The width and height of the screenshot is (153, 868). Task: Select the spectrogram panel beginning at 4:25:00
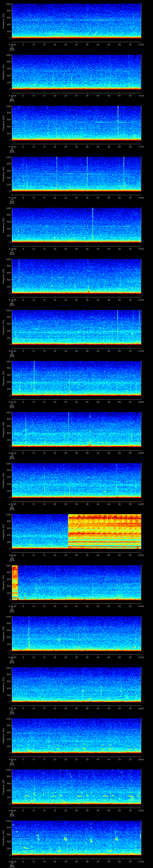pyautogui.click(x=76, y=583)
